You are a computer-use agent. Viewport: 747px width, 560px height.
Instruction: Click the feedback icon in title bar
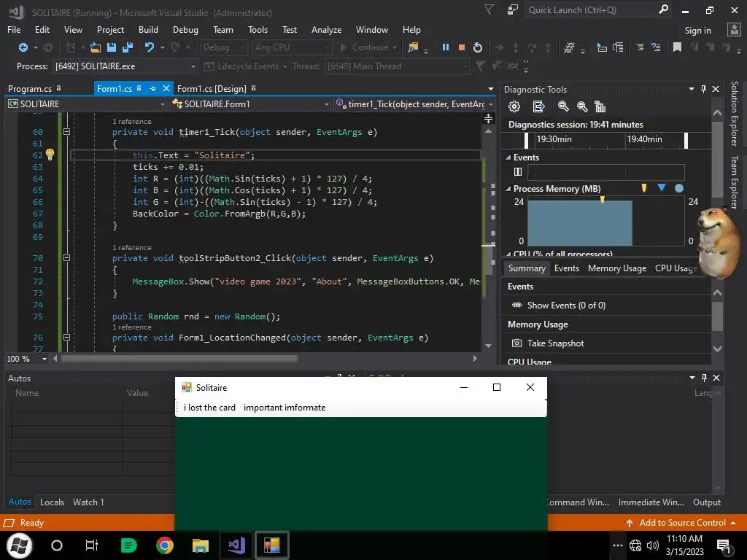513,9
